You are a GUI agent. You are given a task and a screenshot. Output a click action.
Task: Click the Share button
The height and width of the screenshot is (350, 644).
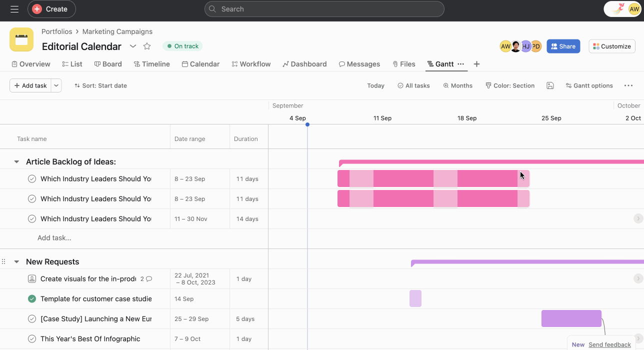[x=563, y=46]
